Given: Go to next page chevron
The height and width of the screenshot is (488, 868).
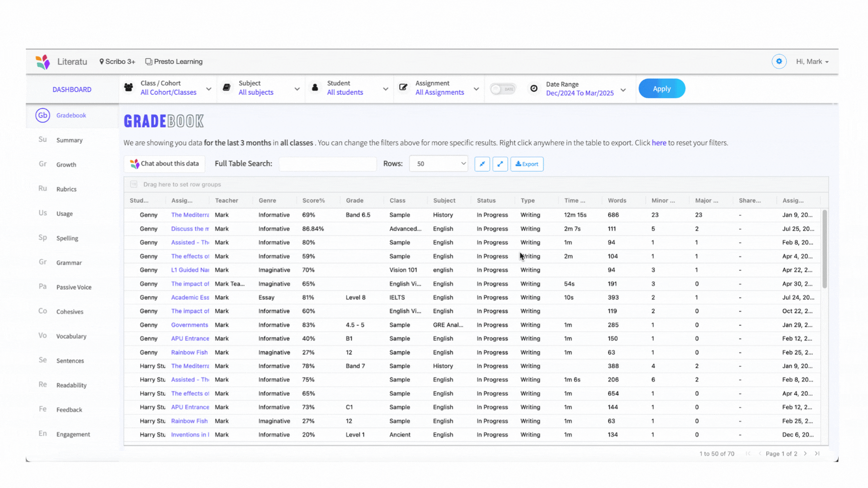Looking at the screenshot, I should click(805, 454).
